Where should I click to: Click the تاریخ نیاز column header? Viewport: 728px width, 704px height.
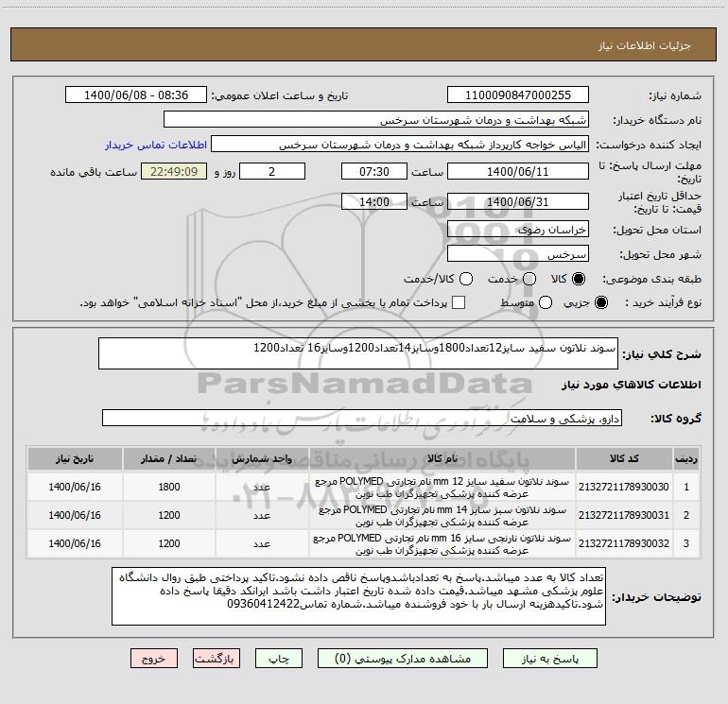click(75, 459)
